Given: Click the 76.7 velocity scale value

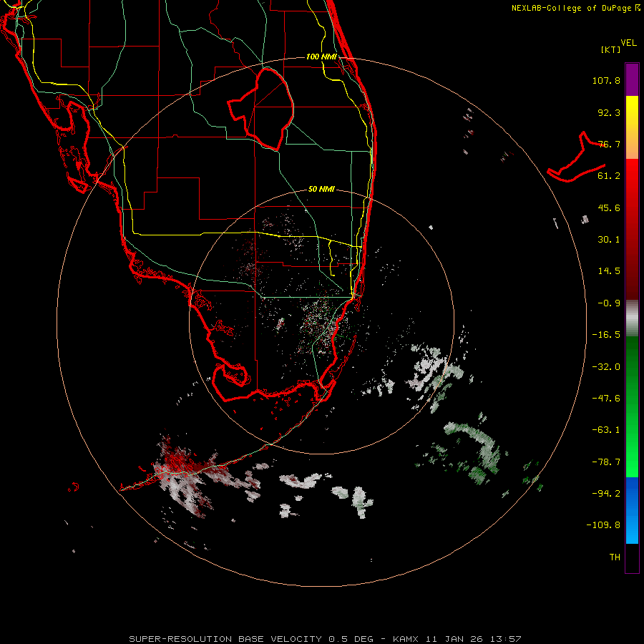Looking at the screenshot, I should (609, 144).
